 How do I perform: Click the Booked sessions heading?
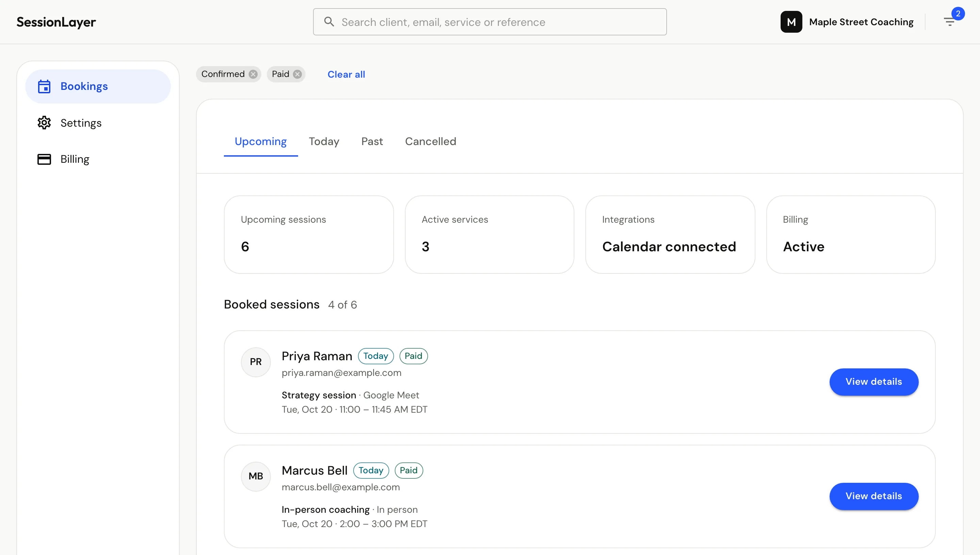coord(272,304)
